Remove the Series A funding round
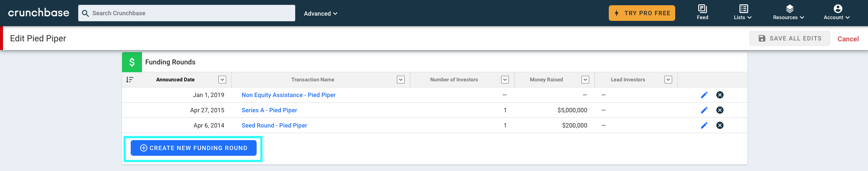The height and width of the screenshot is (171, 868). click(720, 110)
